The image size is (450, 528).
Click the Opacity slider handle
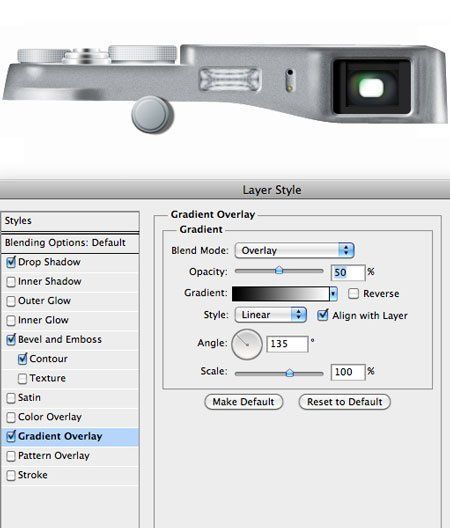[x=279, y=270]
